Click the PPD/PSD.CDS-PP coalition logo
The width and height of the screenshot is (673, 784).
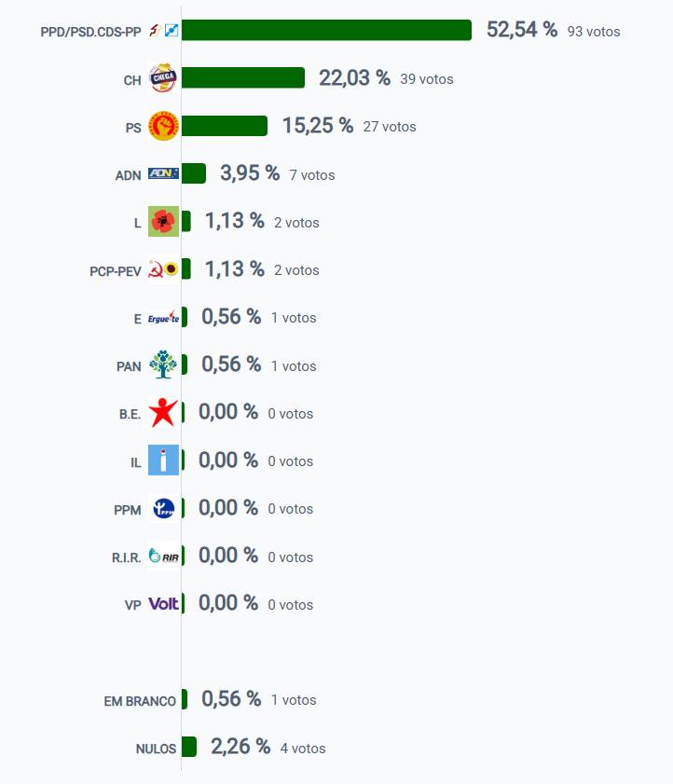click(x=163, y=31)
